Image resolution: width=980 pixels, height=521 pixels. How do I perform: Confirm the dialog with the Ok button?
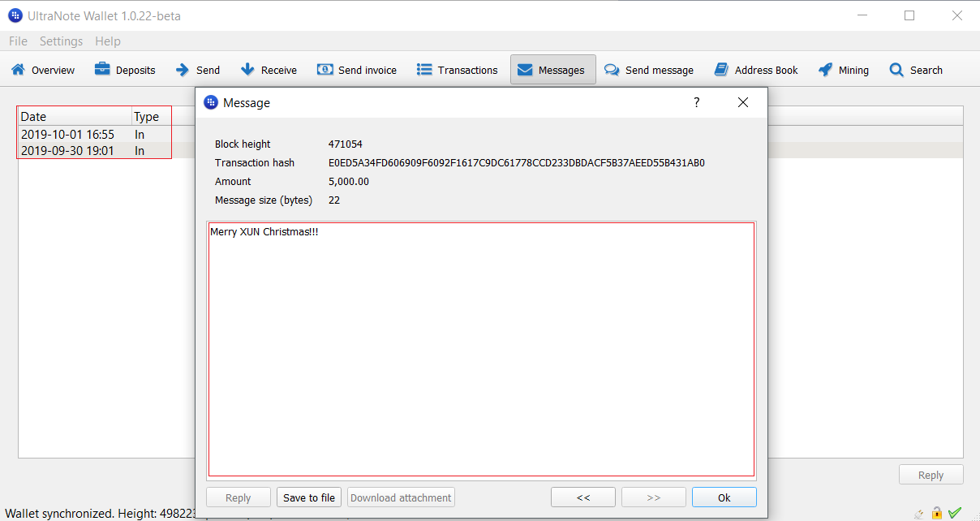coord(724,497)
